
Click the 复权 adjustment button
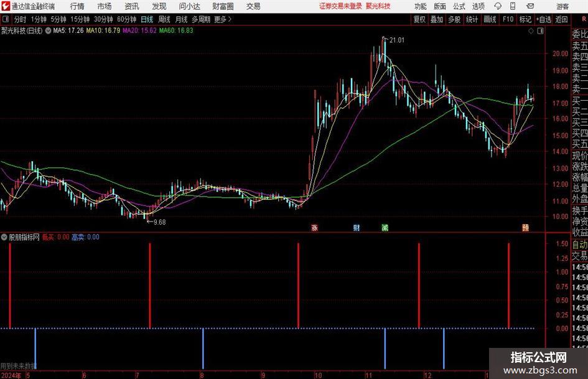pyautogui.click(x=419, y=19)
